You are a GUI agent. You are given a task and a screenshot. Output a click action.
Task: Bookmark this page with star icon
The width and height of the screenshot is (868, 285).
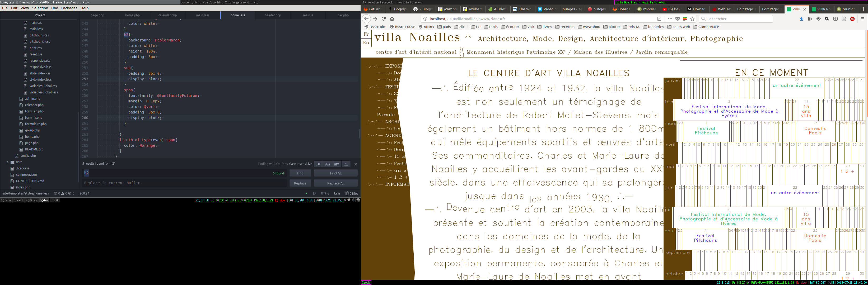(x=692, y=19)
